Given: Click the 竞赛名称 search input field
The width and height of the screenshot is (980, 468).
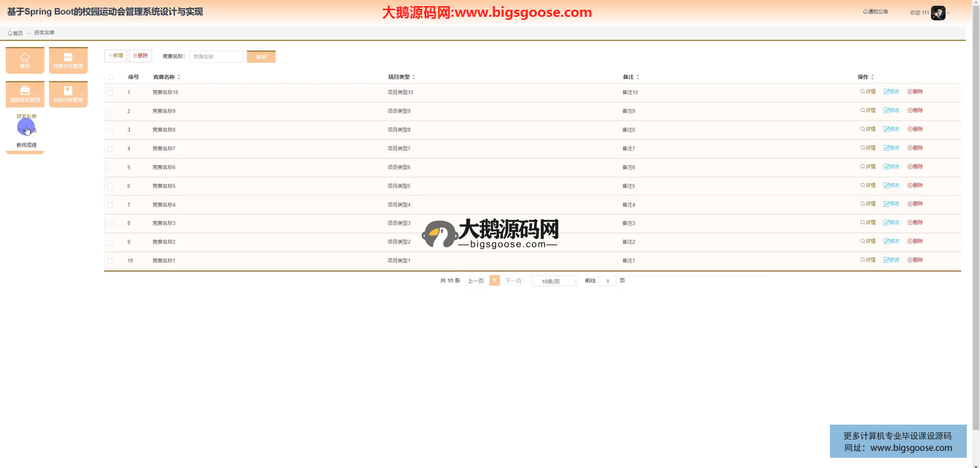Looking at the screenshot, I should point(216,57).
